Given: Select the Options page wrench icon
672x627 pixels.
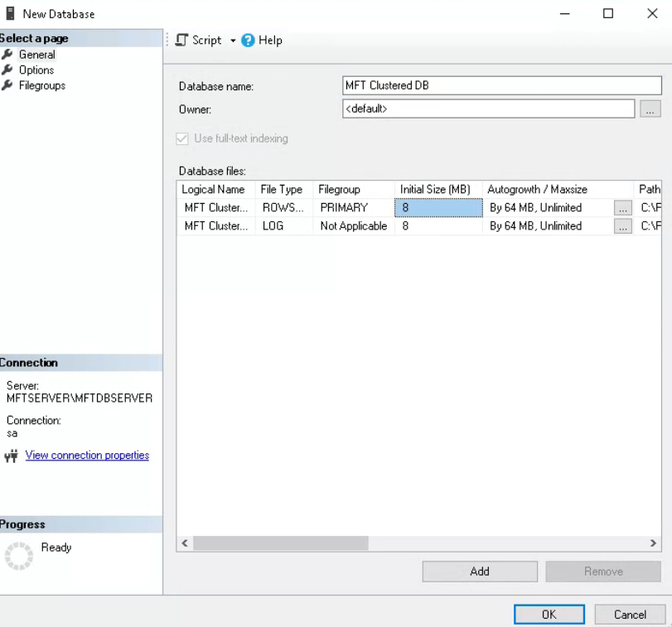Looking at the screenshot, I should pos(8,70).
